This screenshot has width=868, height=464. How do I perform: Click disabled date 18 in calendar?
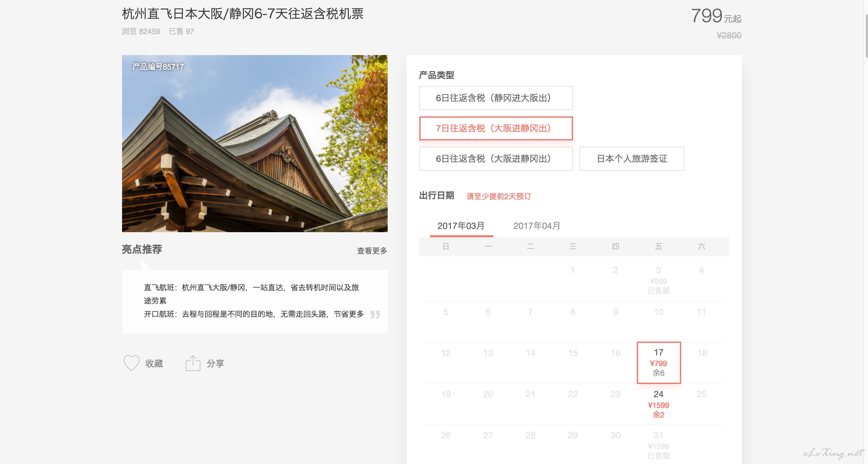click(x=702, y=353)
